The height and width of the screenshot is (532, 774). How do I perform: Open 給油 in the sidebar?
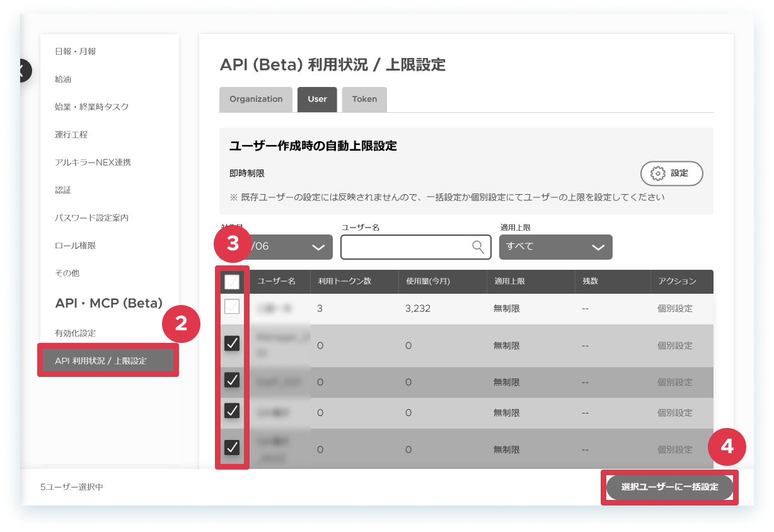click(x=63, y=79)
